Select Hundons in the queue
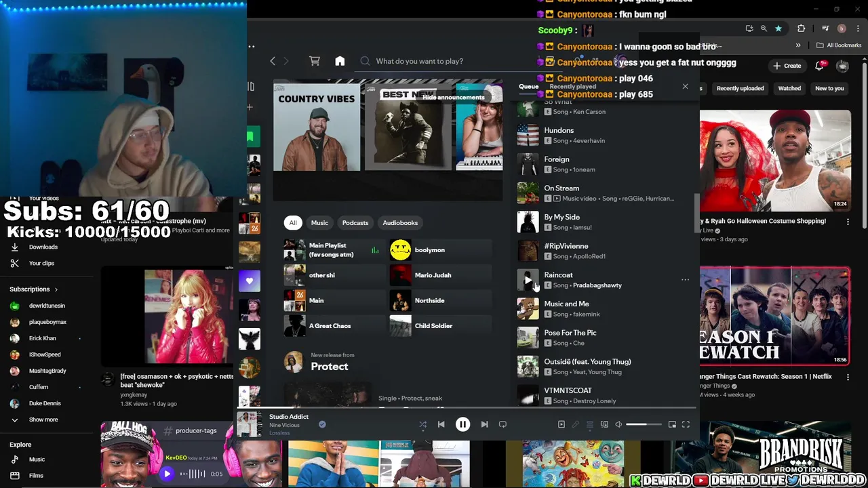868x488 pixels. tap(604, 135)
